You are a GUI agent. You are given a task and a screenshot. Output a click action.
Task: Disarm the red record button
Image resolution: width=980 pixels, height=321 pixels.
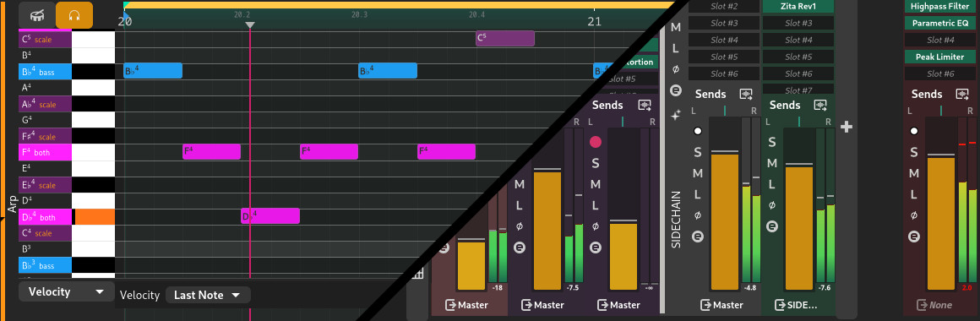click(596, 142)
